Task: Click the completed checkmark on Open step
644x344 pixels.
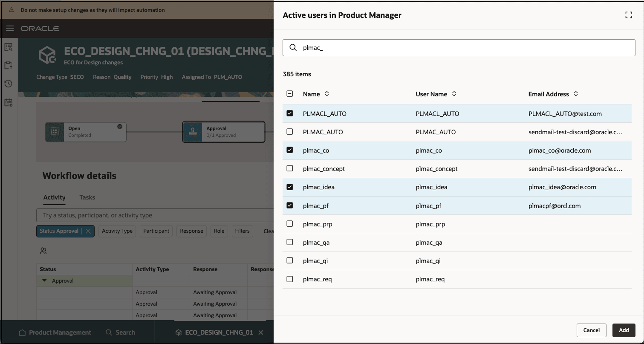Action: coord(120,127)
